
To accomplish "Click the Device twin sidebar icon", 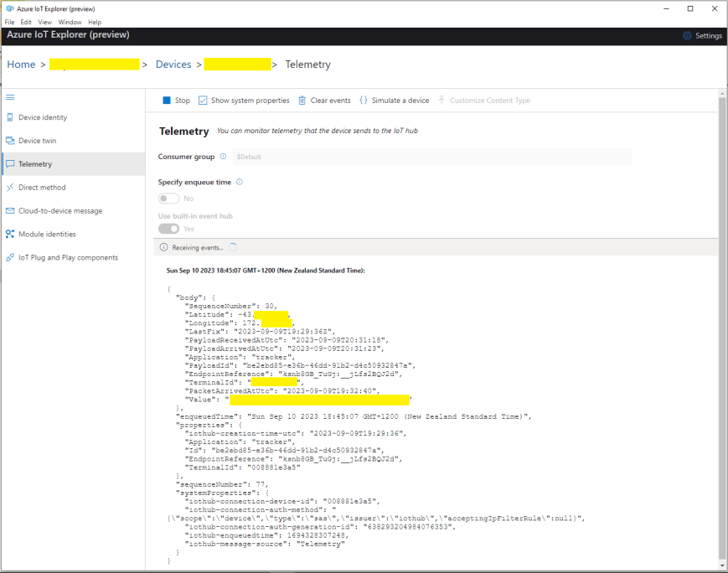I will pos(10,140).
